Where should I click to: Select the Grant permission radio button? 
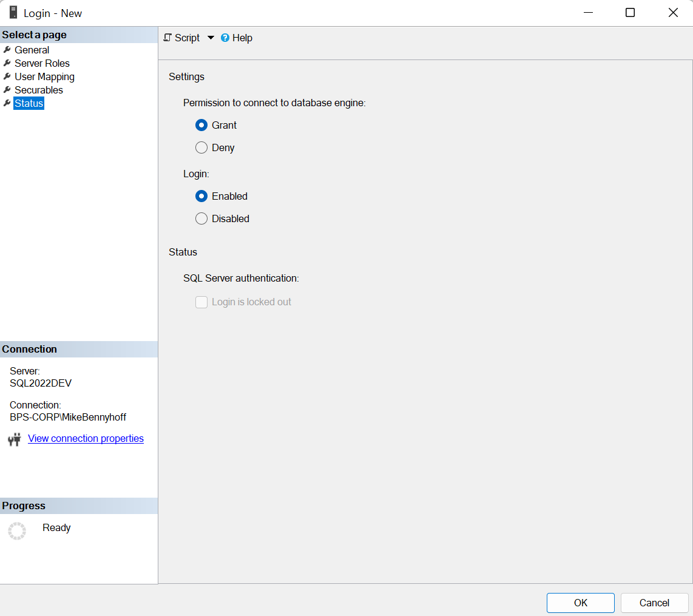[x=201, y=125]
